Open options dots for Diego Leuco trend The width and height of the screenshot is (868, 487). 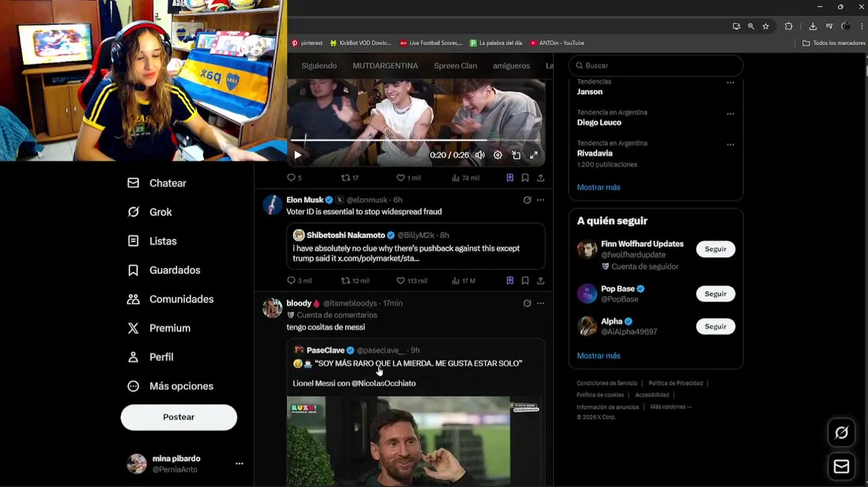tap(731, 114)
